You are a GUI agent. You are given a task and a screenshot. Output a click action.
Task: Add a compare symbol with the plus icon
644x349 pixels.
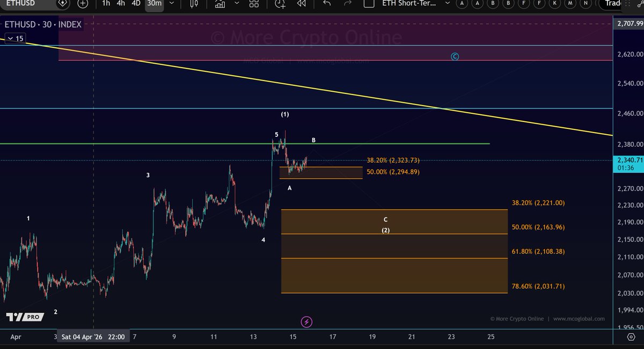pyautogui.click(x=82, y=3)
